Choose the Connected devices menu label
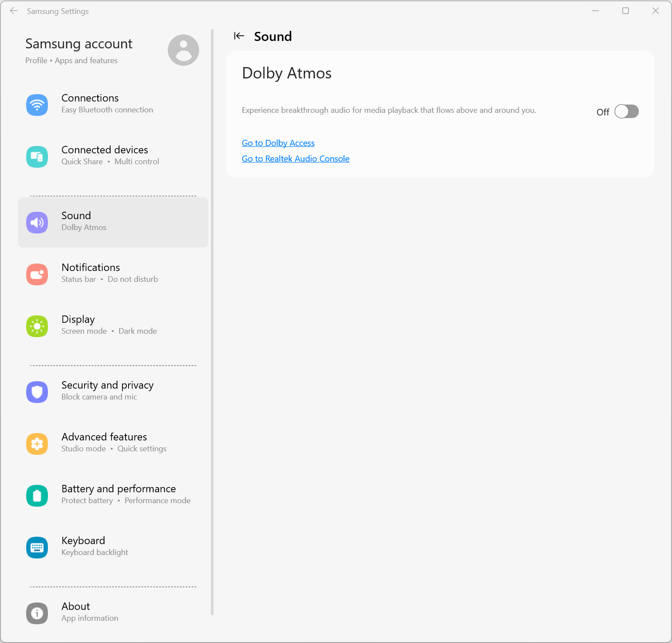This screenshot has height=643, width=672. 105,150
